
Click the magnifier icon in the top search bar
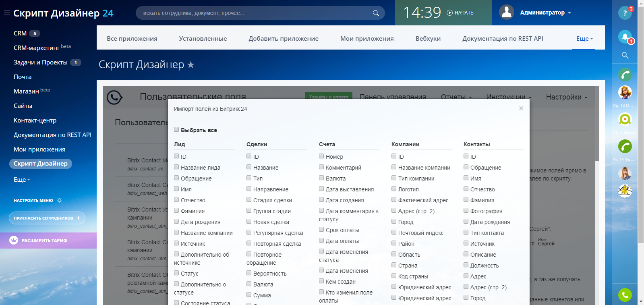click(376, 13)
